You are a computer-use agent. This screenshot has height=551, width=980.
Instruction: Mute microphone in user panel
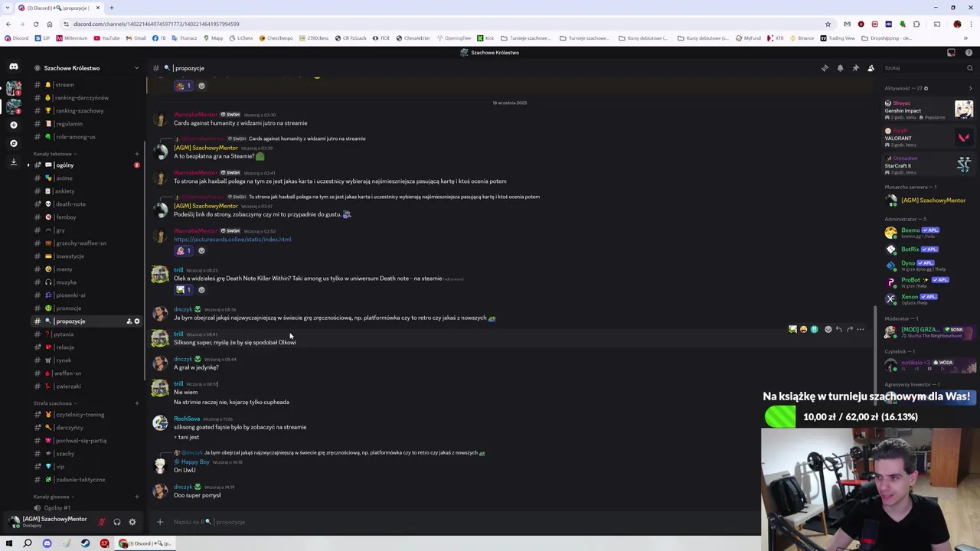pyautogui.click(x=101, y=522)
